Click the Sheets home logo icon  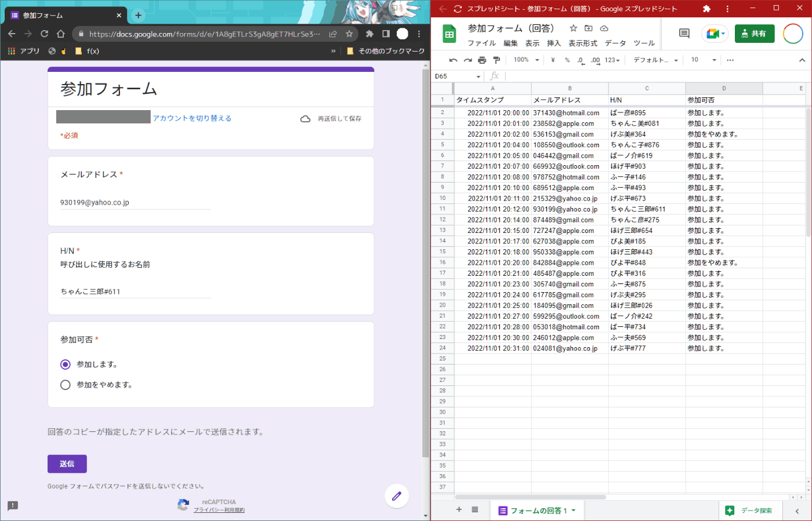click(449, 35)
